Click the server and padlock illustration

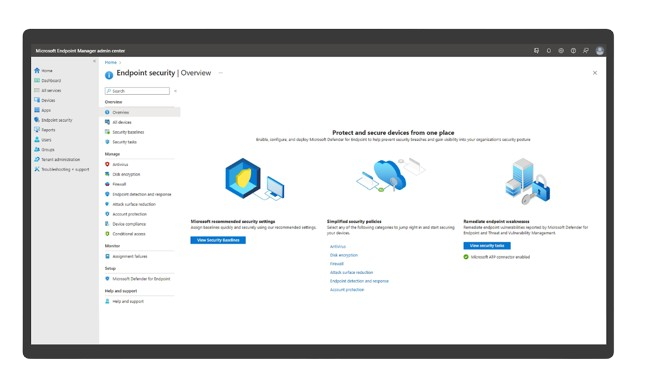coord(527,181)
